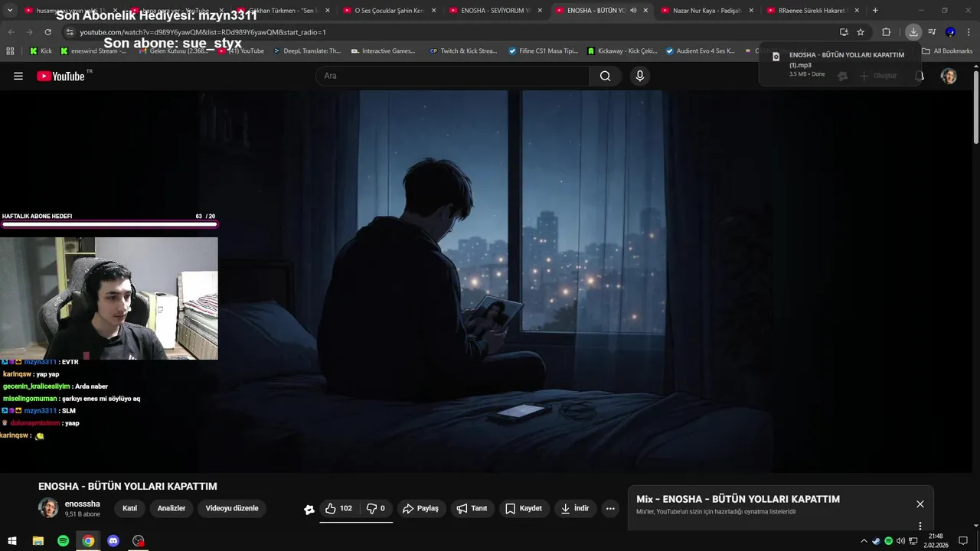This screenshot has width=980, height=551.
Task: Open the Twitch & Kick Strea... bookmark
Action: 464,51
